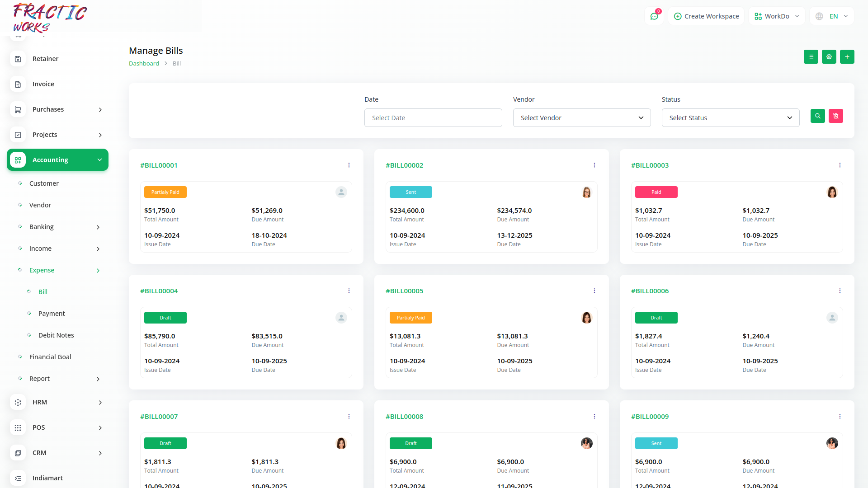
Task: Click the add new bill plus button
Action: tap(847, 57)
